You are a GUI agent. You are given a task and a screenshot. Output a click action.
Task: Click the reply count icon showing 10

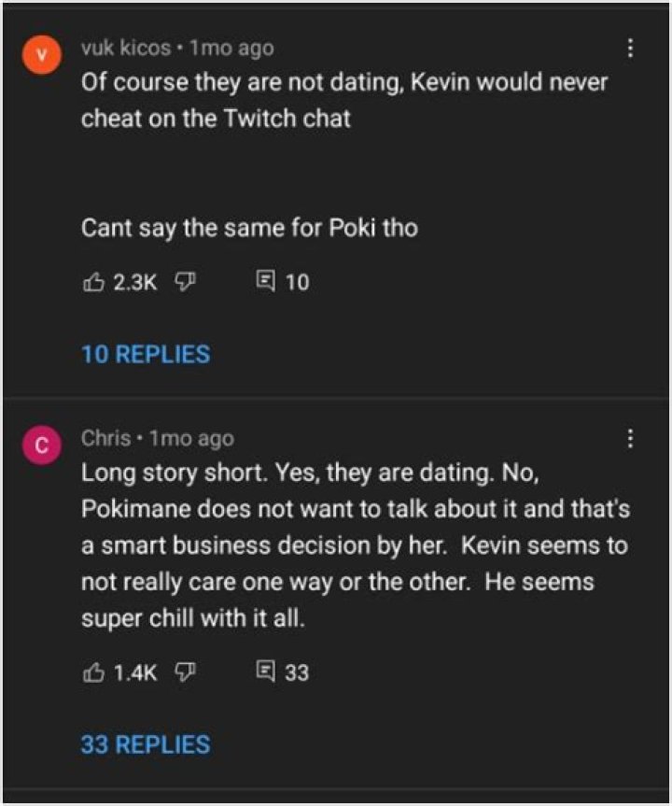[265, 279]
